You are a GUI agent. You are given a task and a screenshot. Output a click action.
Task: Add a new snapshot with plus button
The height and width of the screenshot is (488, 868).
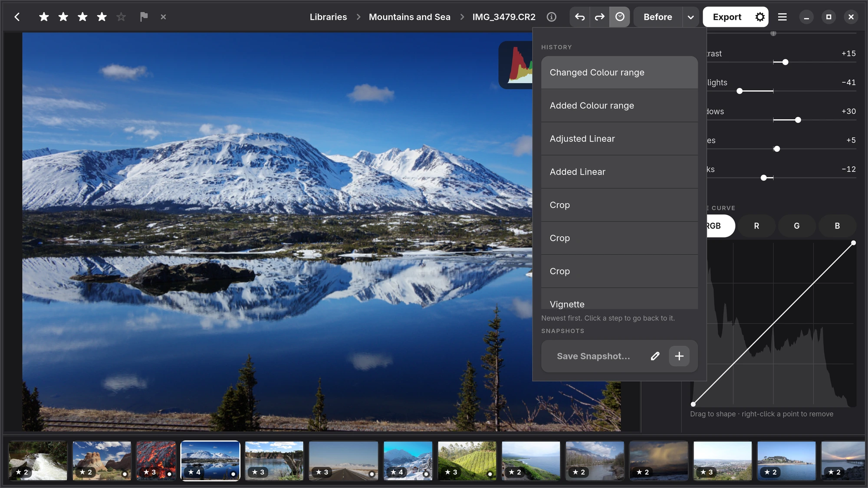pos(679,356)
